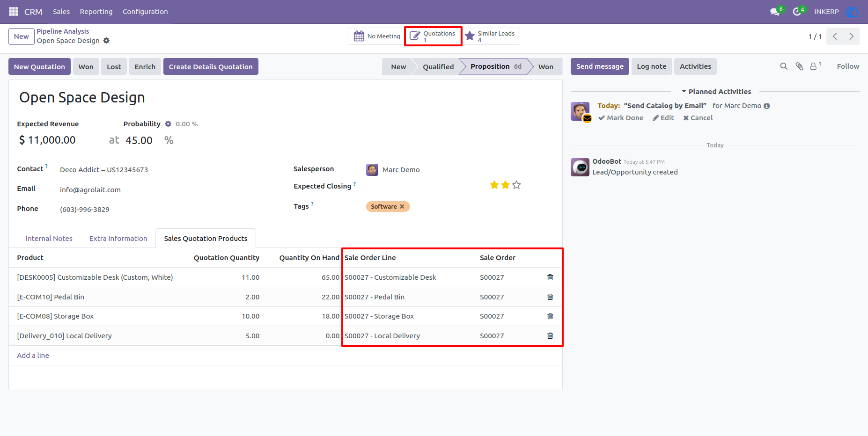Remove the Software tag
This screenshot has height=436, width=868.
402,207
